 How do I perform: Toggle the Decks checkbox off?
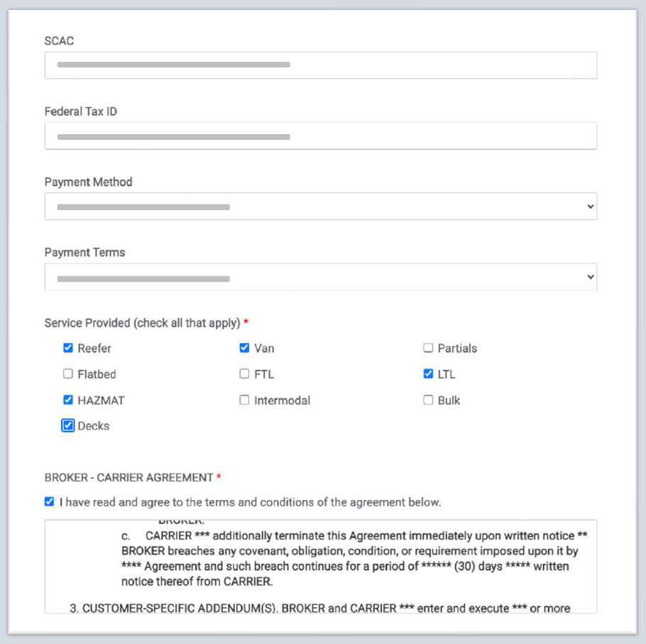pos(68,425)
